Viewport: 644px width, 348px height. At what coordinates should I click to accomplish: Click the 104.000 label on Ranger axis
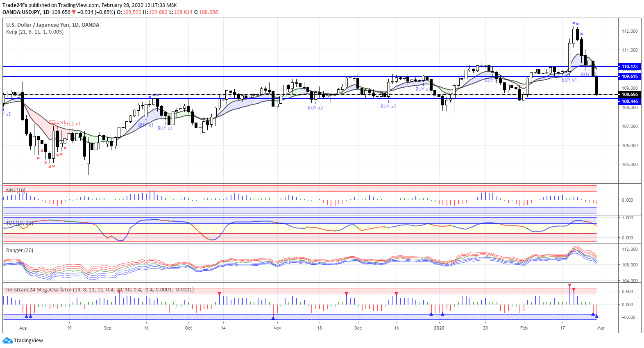click(x=630, y=281)
